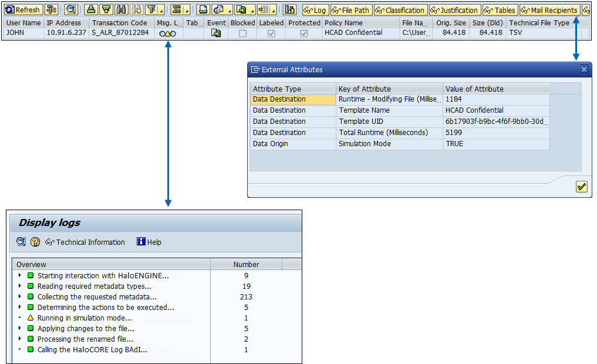Screen dimensions: 597x364
Task: Select Calling the HaloCORE Log BAdI row
Action: tap(92, 349)
